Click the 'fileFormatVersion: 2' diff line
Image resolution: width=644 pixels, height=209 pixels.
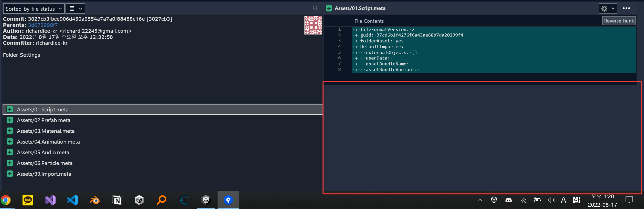494,29
